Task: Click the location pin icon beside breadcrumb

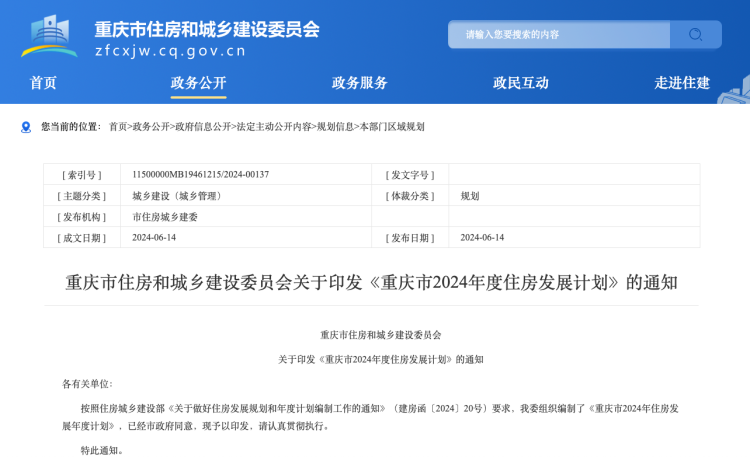Action: (x=26, y=127)
